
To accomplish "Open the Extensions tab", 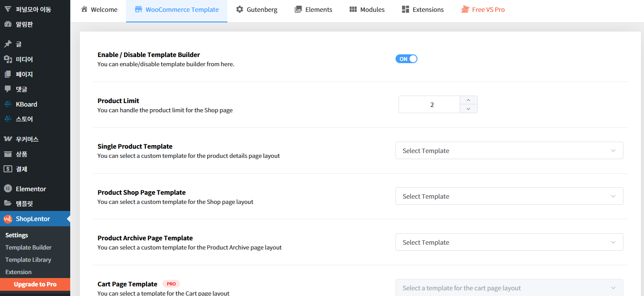I will click(423, 10).
